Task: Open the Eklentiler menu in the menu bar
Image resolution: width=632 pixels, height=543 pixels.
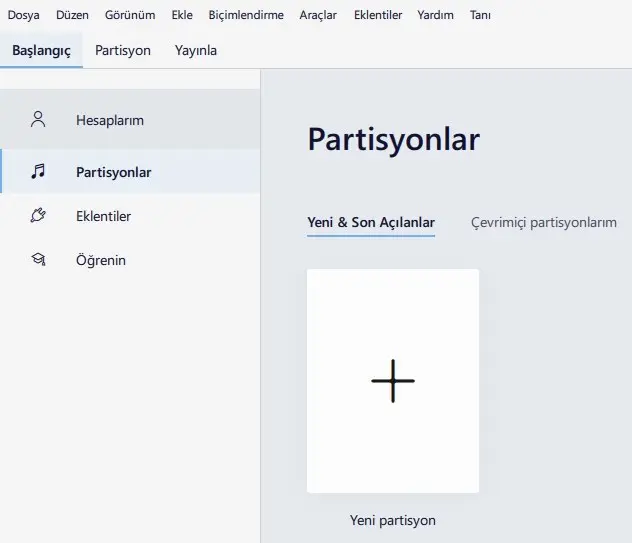Action: point(378,15)
